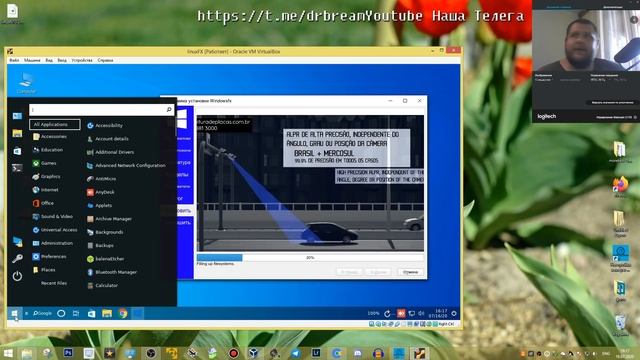This screenshot has height=360, width=640.
Task: Select the Games category
Action: pos(44,163)
